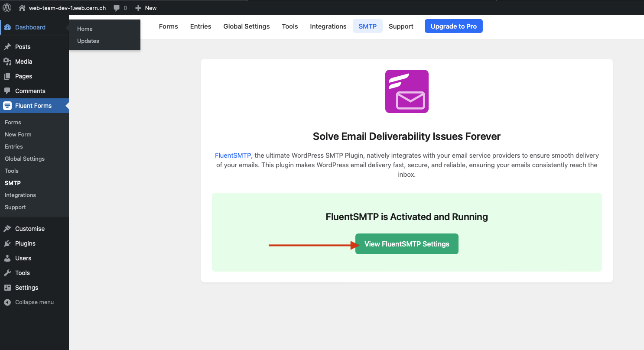The width and height of the screenshot is (644, 350).
Task: Select Updates in Dashboard flyout
Action: (x=88, y=41)
